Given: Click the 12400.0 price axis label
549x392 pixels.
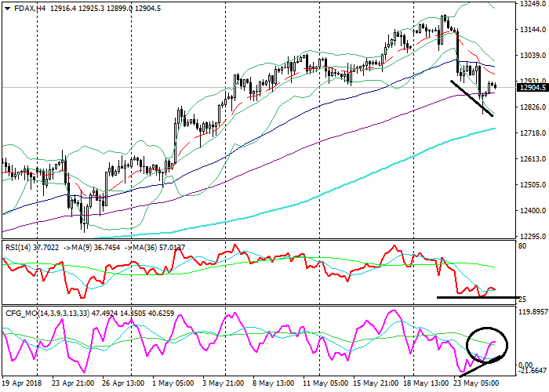Looking at the screenshot, I should [x=532, y=211].
